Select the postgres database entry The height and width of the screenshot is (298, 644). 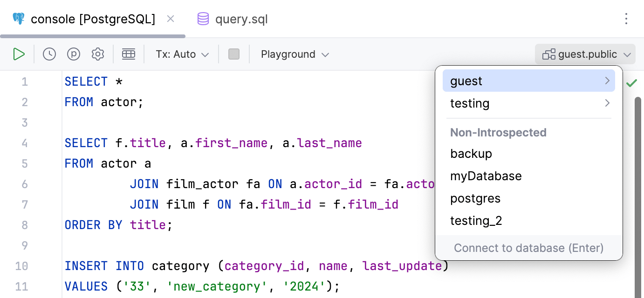[x=475, y=198]
